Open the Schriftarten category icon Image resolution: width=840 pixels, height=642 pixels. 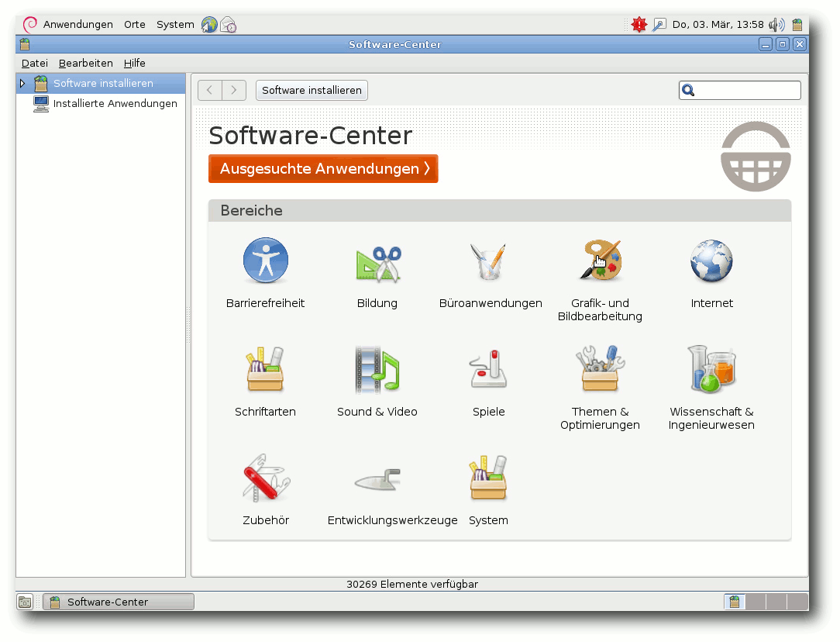[265, 370]
